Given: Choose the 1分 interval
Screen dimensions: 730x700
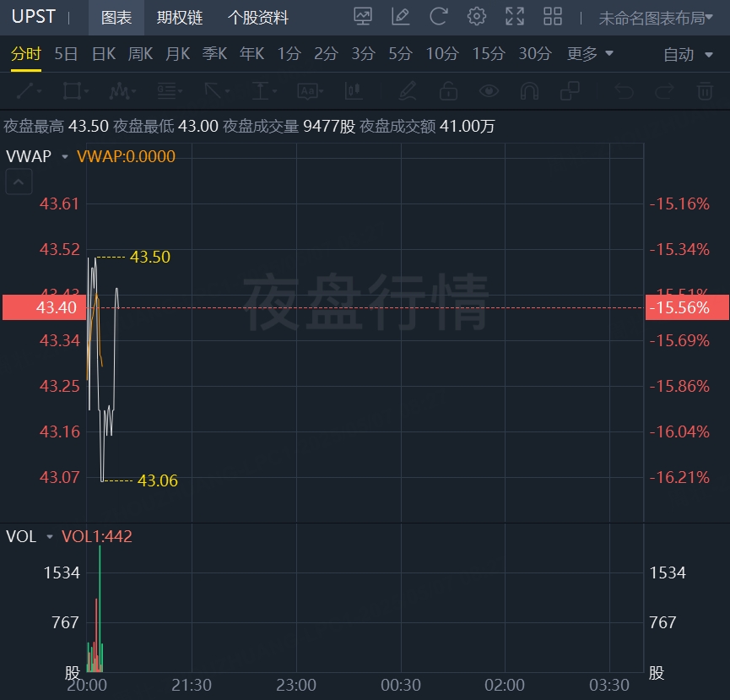Looking at the screenshot, I should (x=289, y=53).
